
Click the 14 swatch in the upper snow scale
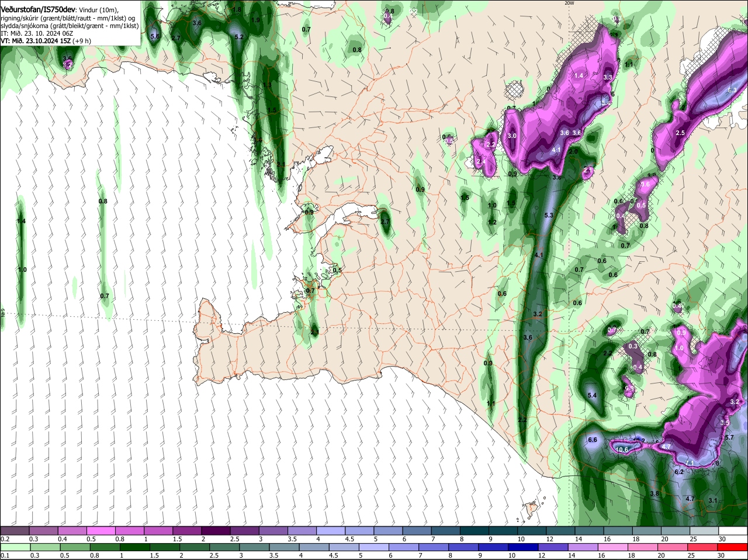[x=589, y=531]
